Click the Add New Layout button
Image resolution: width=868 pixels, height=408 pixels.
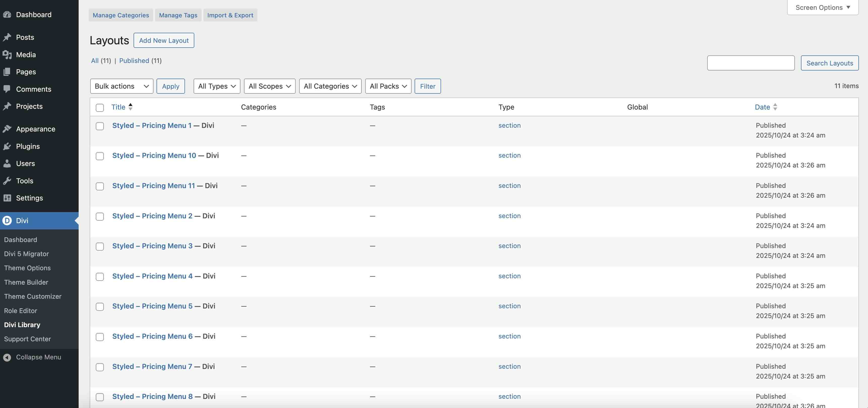click(163, 40)
